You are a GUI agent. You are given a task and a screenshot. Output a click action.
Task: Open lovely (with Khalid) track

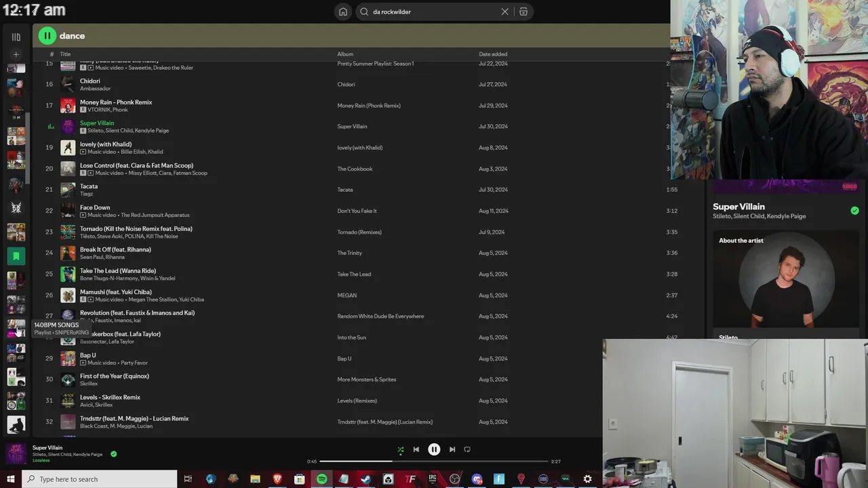click(106, 144)
